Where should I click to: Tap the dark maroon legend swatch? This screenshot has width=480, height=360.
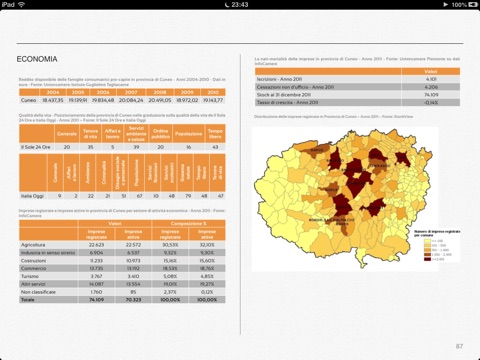coord(427,259)
